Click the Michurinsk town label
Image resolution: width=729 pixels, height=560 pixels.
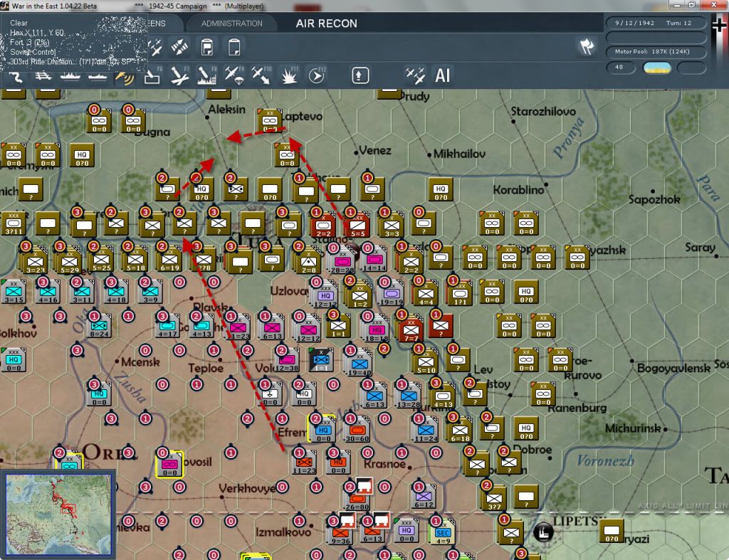(x=632, y=428)
